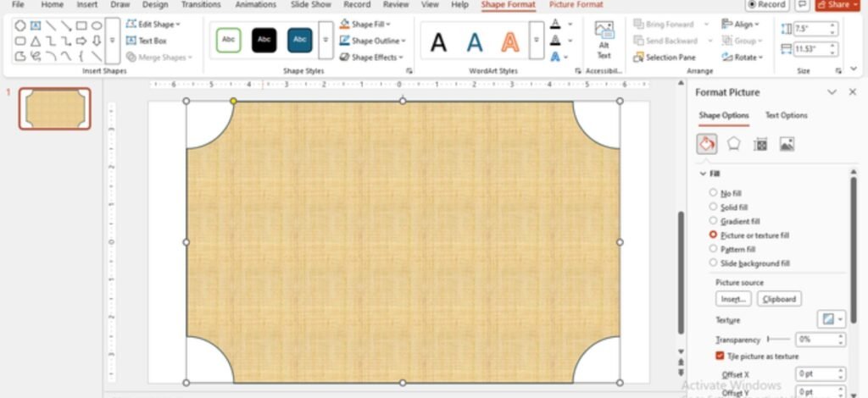Select No fill radio option
The width and height of the screenshot is (868, 398).
(726, 193)
